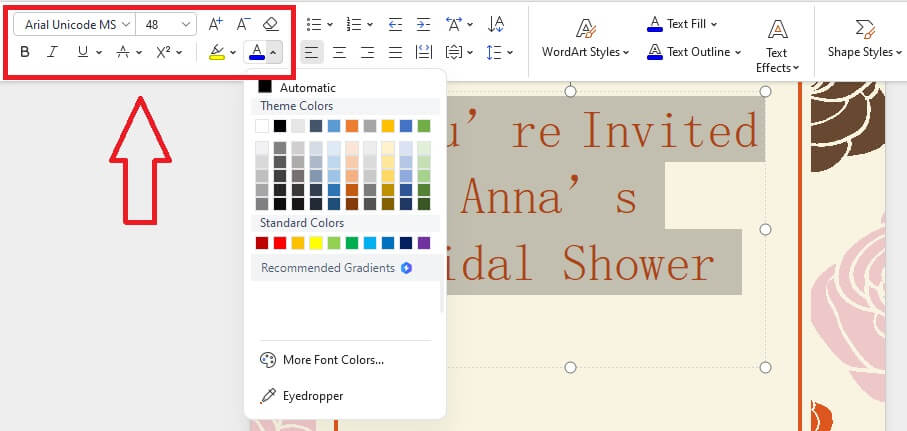Viewport: 907px width, 431px height.
Task: Click the text box's top-right corner handle
Action: 765,91
